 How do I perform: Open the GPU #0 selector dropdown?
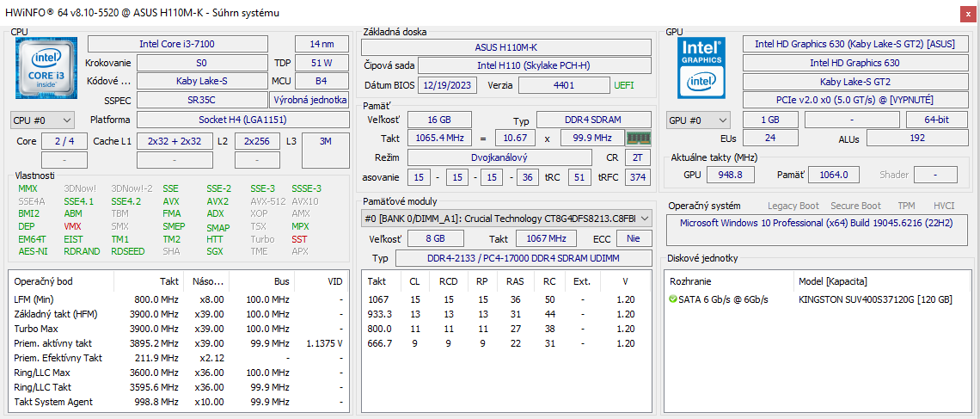click(697, 120)
